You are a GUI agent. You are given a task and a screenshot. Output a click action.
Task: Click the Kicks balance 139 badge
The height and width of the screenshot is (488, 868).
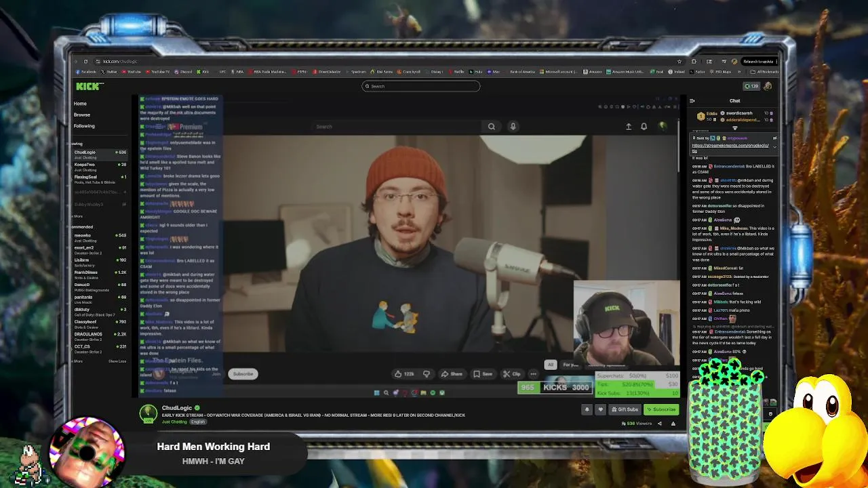[x=751, y=86]
